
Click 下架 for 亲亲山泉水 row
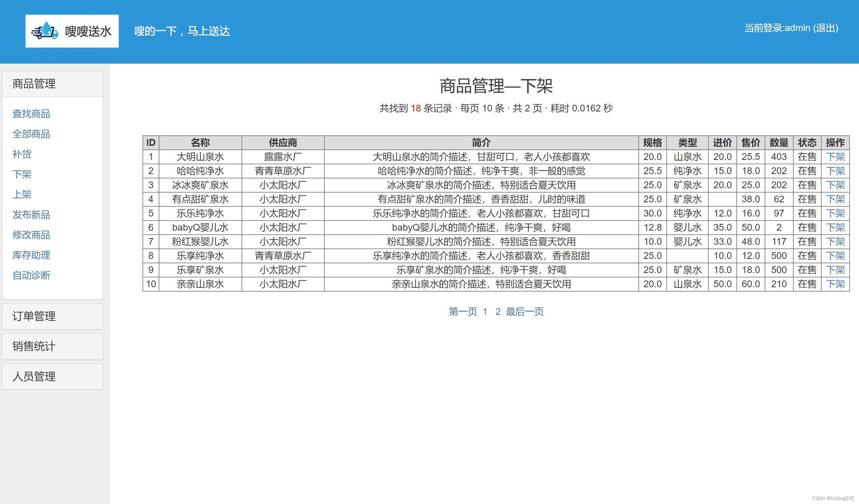(x=835, y=284)
